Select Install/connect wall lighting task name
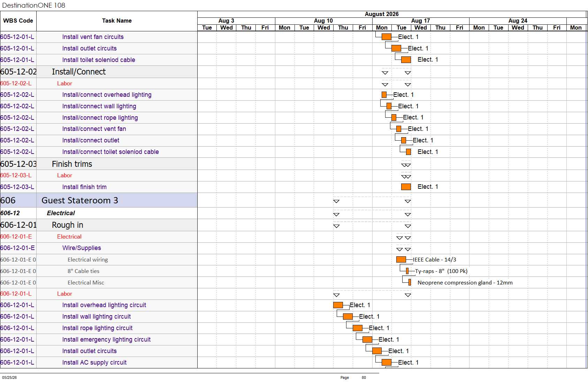 point(99,106)
